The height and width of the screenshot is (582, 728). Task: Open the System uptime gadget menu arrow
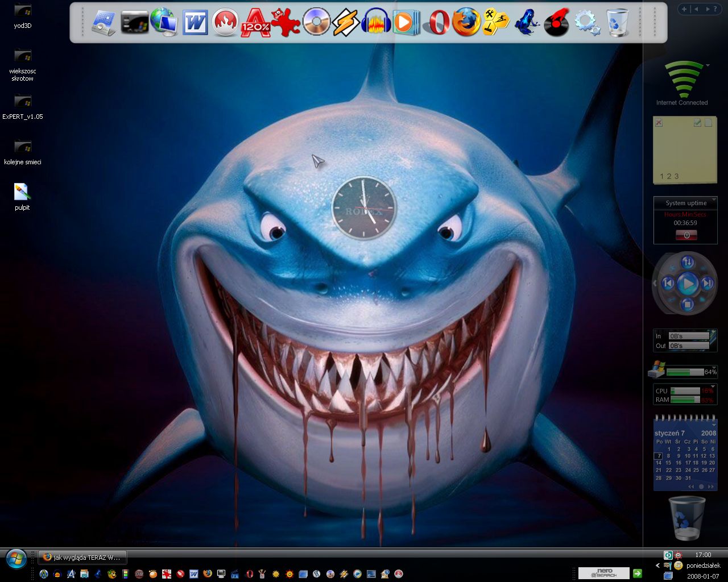[714, 199]
